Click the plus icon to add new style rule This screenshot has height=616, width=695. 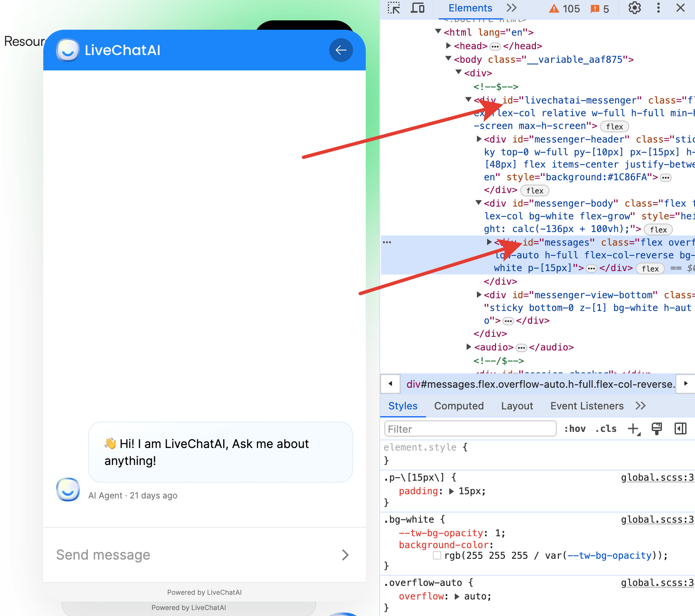[x=633, y=428]
